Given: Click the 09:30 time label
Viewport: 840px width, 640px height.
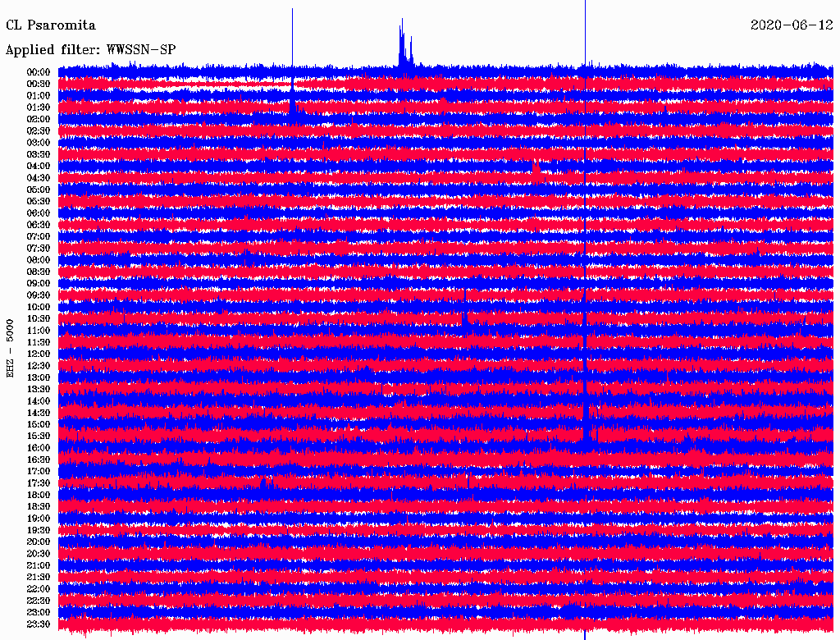Looking at the screenshot, I should tap(39, 295).
